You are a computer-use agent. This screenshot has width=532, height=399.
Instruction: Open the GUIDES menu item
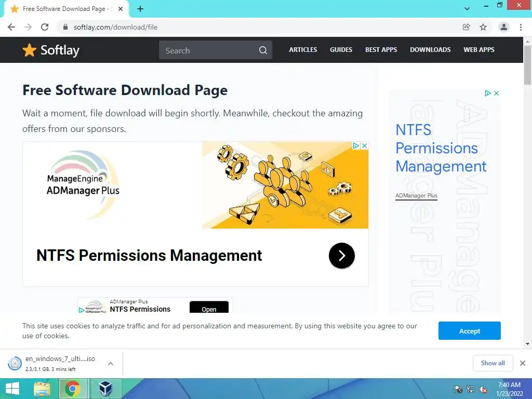tap(341, 49)
